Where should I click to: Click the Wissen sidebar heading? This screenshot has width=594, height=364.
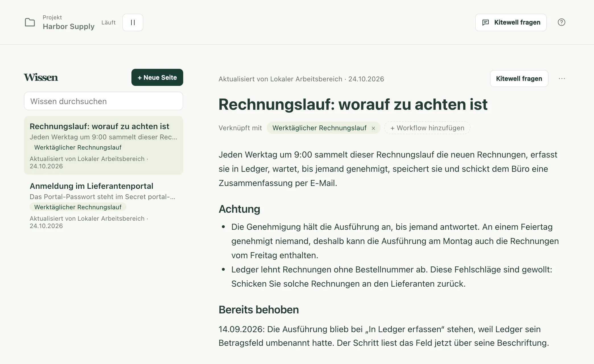(x=41, y=77)
